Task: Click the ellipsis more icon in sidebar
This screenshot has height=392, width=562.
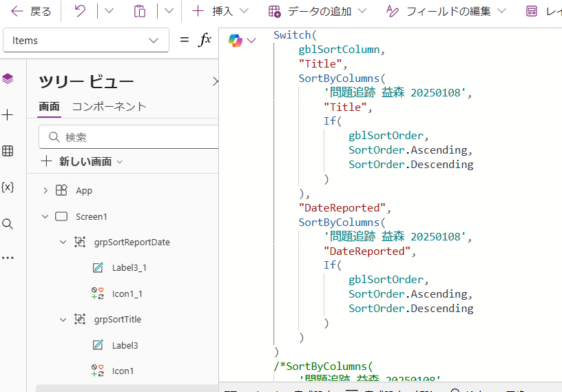Action: pyautogui.click(x=8, y=258)
